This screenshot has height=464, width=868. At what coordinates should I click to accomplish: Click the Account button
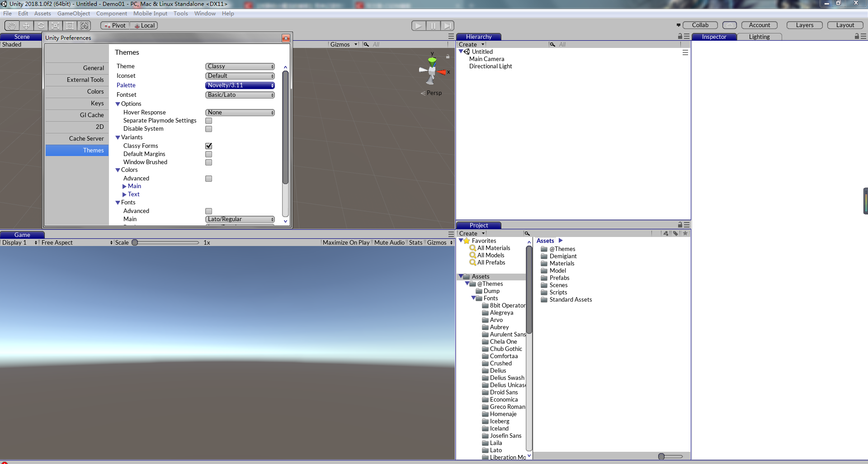tap(759, 25)
